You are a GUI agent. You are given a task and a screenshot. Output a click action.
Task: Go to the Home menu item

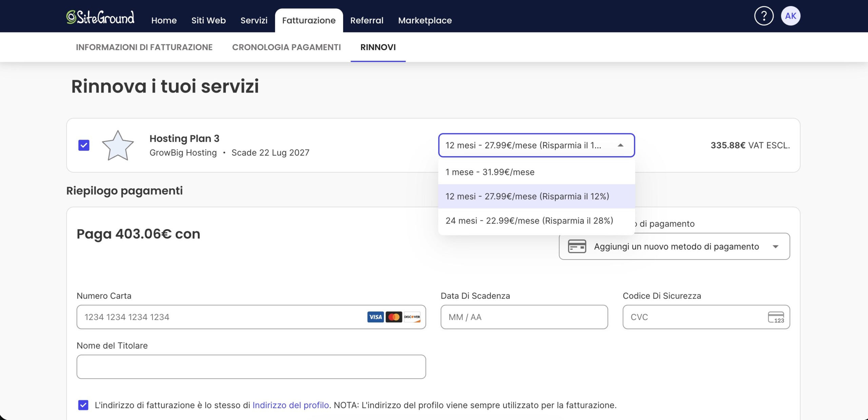[164, 20]
